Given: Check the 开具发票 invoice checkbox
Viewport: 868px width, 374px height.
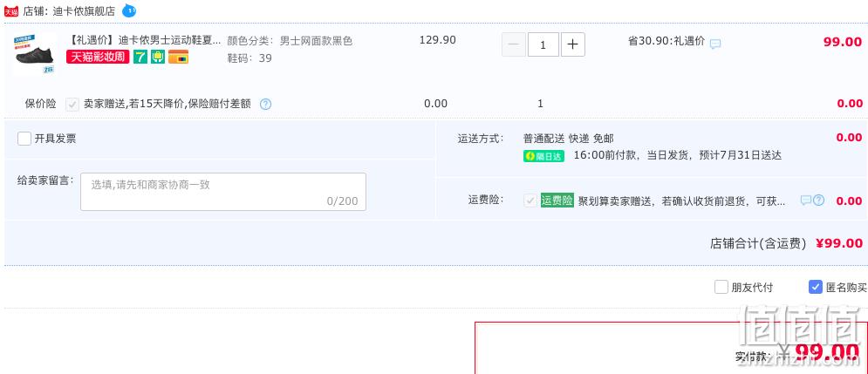Looking at the screenshot, I should coord(24,139).
